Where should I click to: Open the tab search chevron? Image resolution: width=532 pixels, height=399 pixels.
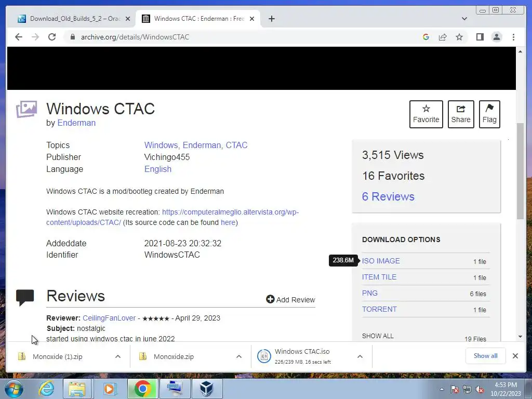coord(464,19)
